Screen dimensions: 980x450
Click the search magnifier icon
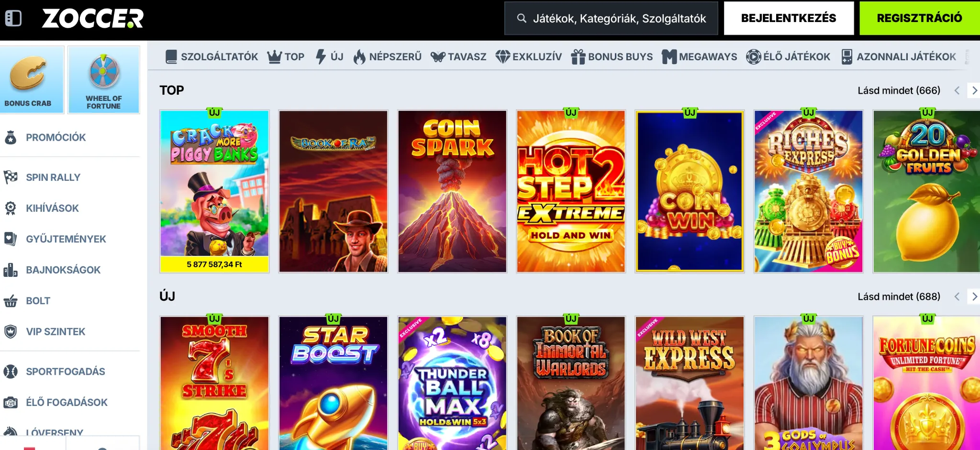522,18
